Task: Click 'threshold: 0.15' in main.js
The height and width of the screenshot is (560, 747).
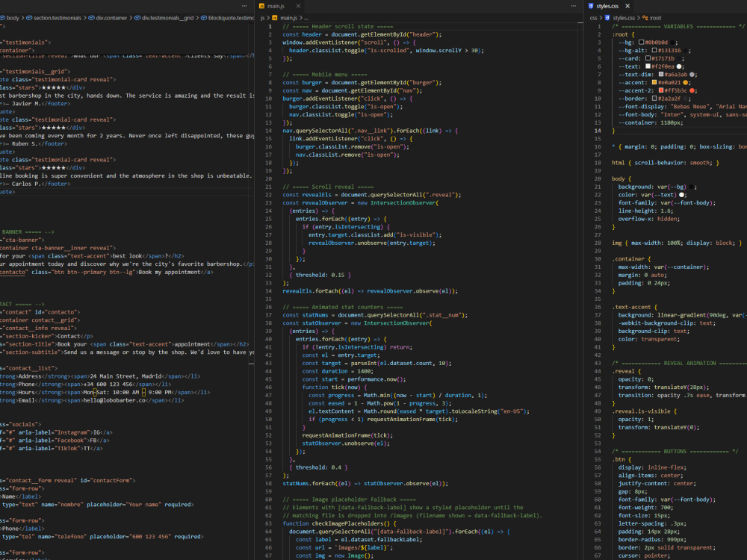Action: [320, 276]
